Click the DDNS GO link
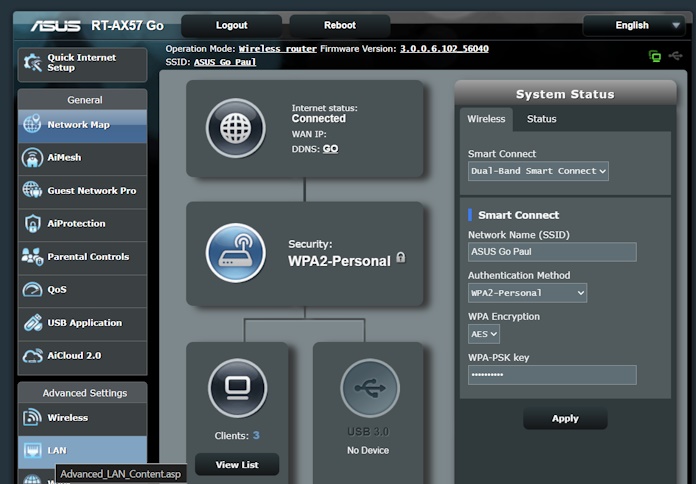This screenshot has height=484, width=696. tap(330, 149)
